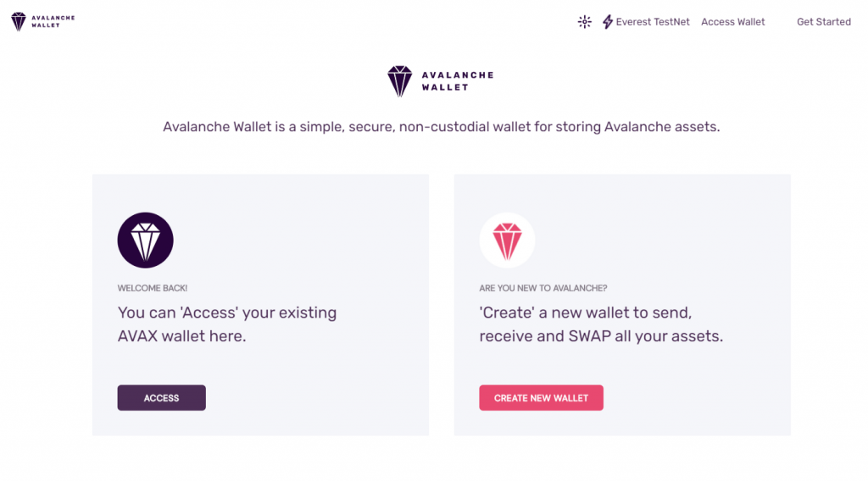Click the top-left Avalanche diamond logo icon
Screen dimensions: 868x481
click(x=19, y=21)
